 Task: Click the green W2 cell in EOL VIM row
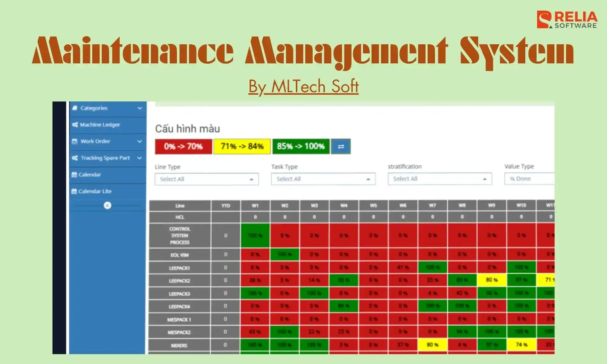tap(285, 254)
